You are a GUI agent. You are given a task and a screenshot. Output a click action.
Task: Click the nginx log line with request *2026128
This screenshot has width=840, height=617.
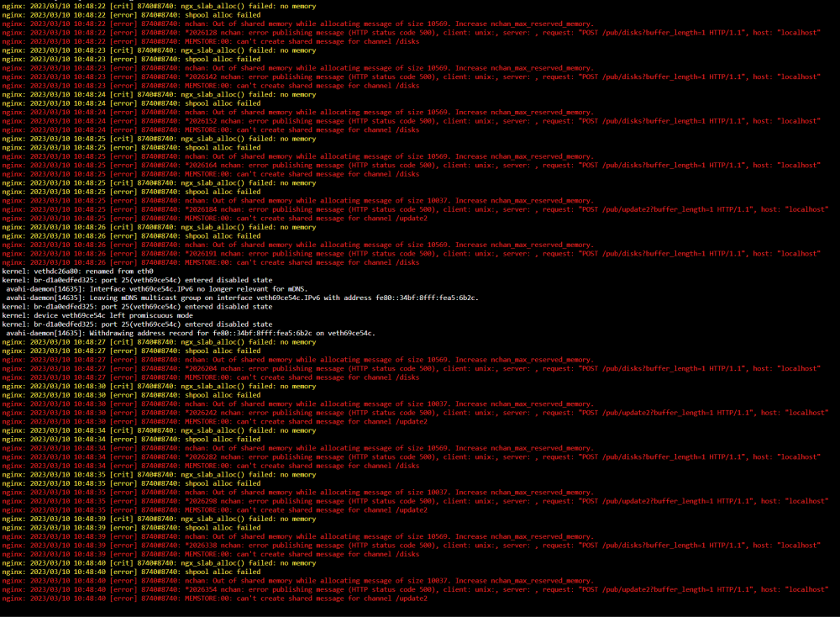tap(411, 33)
